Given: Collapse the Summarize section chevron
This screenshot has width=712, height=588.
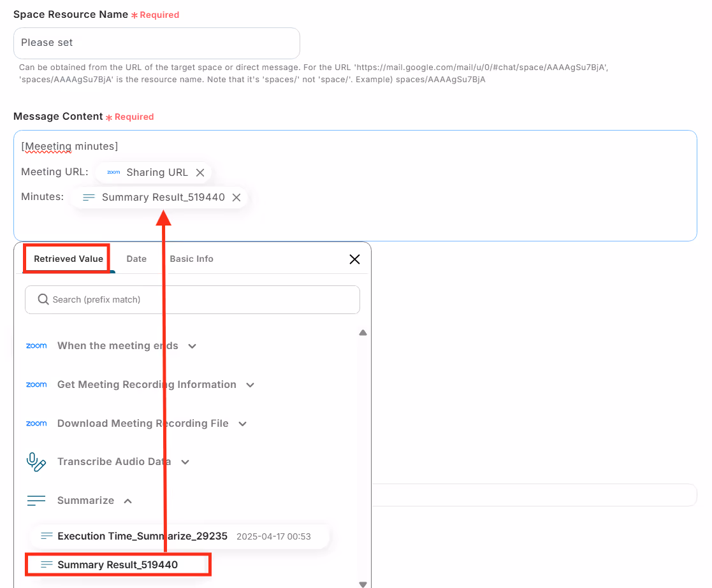Looking at the screenshot, I should pos(128,501).
